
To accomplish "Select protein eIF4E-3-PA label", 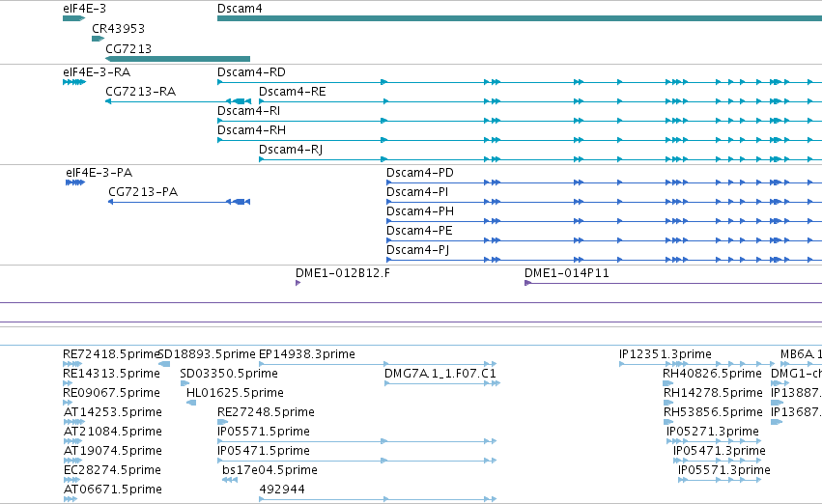I will (99, 173).
